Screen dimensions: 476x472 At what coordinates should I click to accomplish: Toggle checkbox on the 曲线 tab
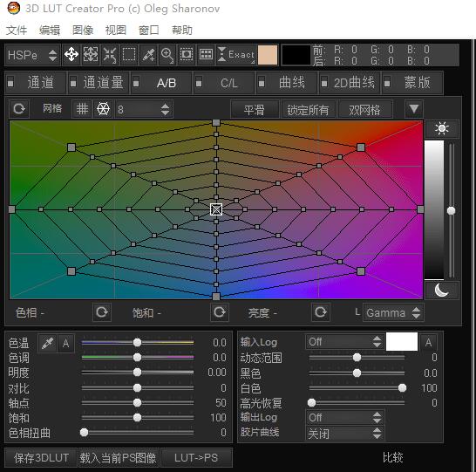(262, 83)
